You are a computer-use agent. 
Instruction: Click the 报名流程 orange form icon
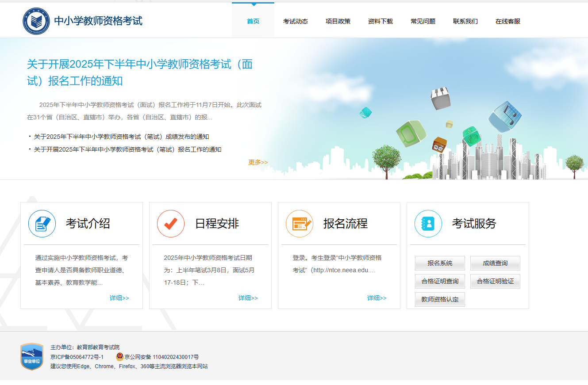[300, 224]
